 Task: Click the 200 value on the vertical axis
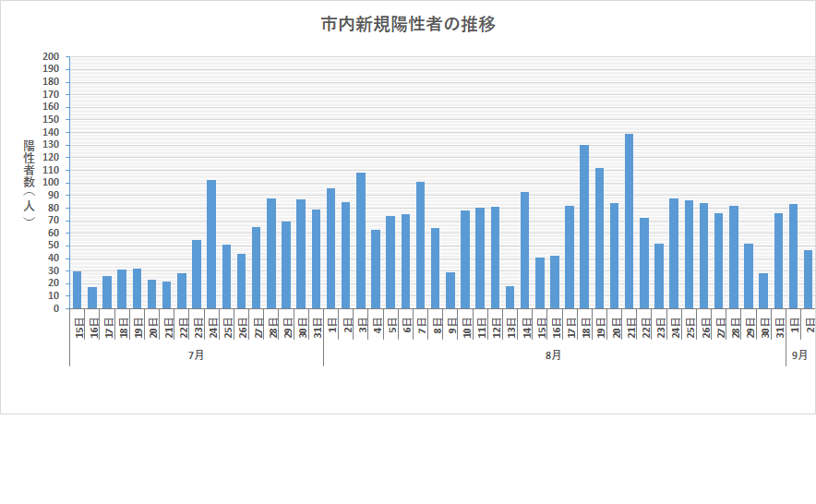[51, 56]
